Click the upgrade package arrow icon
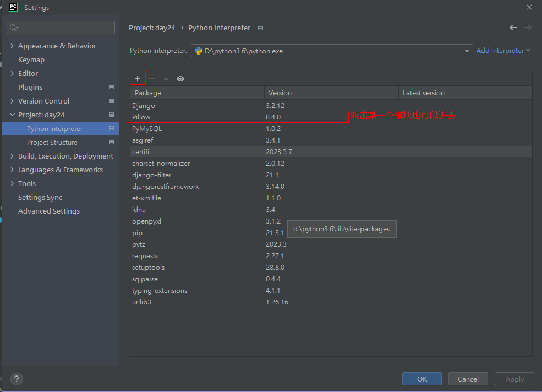 [166, 79]
